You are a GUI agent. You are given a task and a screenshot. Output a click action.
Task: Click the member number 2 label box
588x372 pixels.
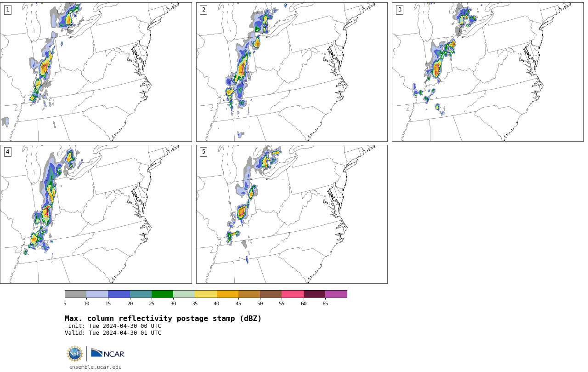(204, 10)
